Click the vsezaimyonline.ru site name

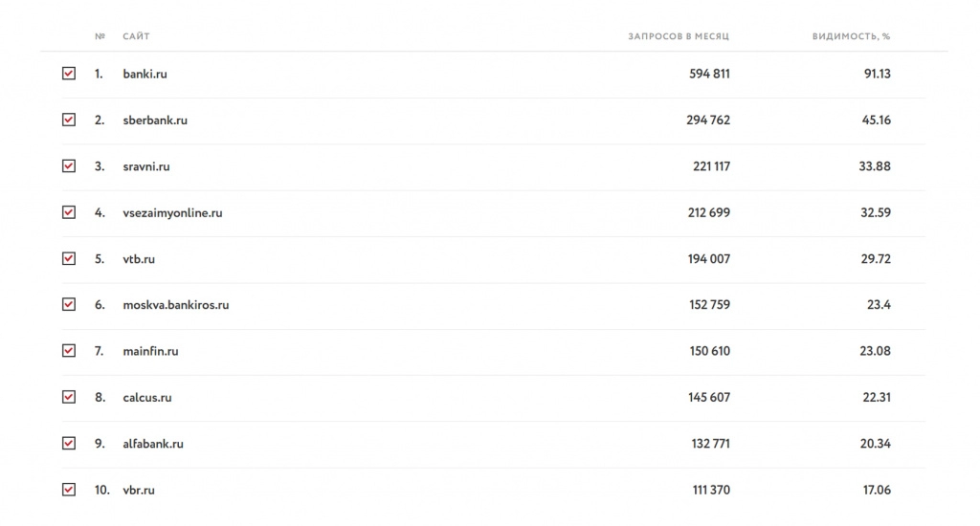coord(172,213)
